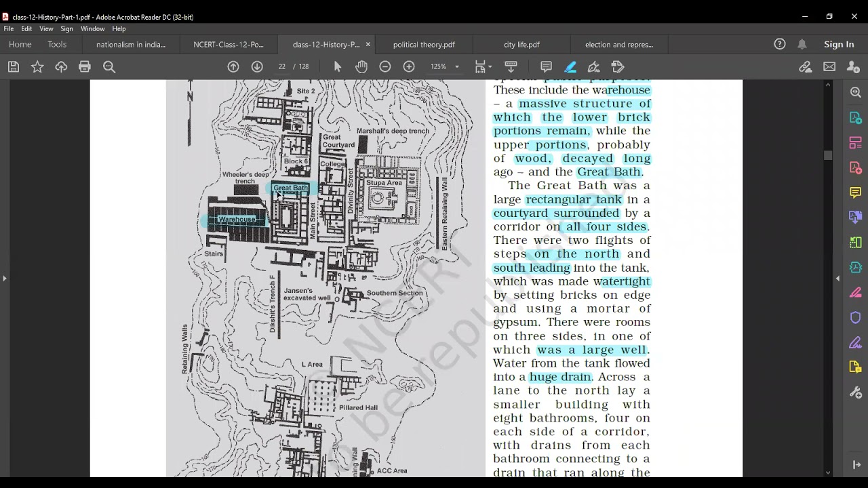Expand the left navigation pane arrow
Viewport: 868px width, 488px height.
tap(4, 278)
